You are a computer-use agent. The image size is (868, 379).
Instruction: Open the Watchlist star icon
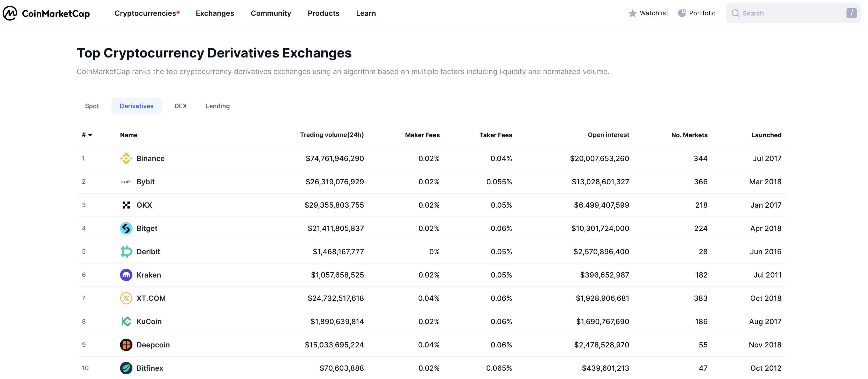tap(632, 13)
